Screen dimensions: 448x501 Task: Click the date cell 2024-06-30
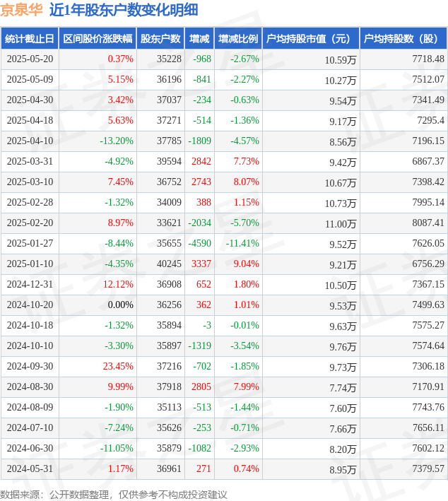[x=30, y=448]
